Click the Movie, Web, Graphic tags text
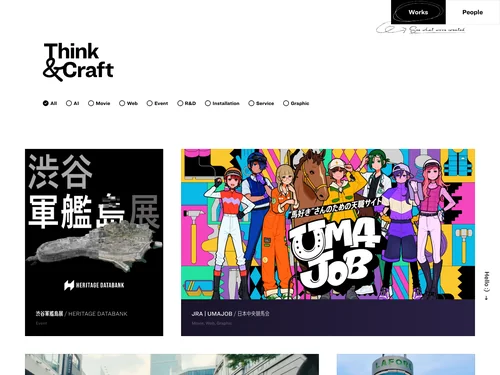The height and width of the screenshot is (375, 500). (212, 323)
